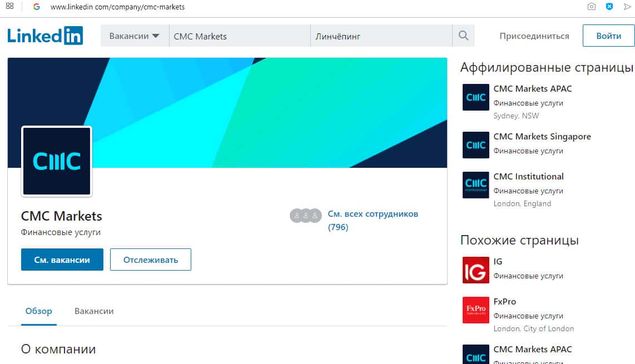Click the London, England location text
The image size is (635, 364).
[522, 203]
